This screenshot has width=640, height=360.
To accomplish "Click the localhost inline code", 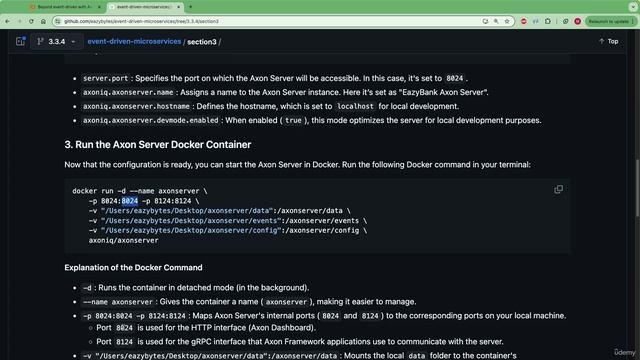I will tap(355, 106).
